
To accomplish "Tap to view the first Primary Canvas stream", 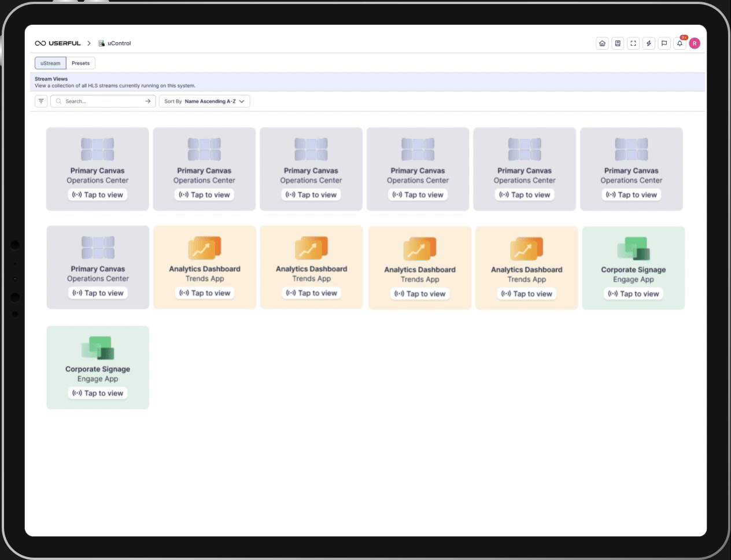I will pos(97,195).
